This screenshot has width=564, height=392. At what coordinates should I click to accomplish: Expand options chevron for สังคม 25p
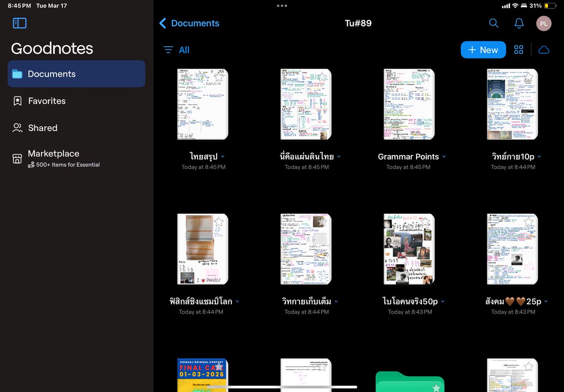(x=546, y=301)
